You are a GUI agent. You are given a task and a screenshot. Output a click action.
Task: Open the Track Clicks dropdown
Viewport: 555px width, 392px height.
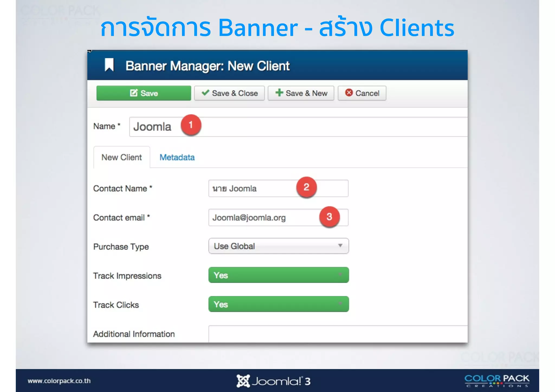279,304
